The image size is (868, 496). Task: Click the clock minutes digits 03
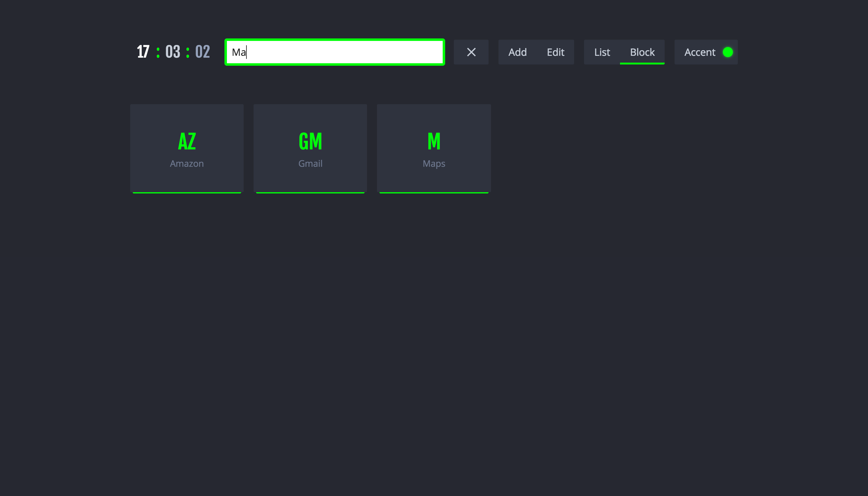click(173, 52)
